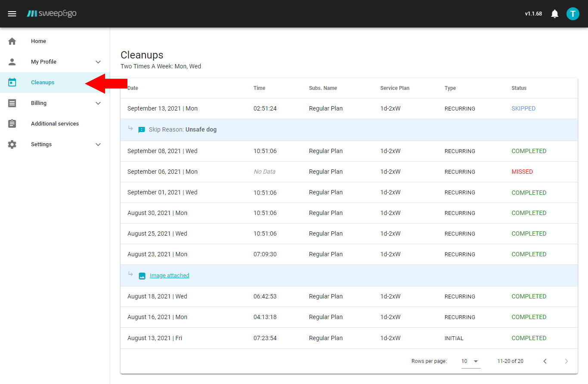This screenshot has height=384, width=588.
Task: Open the user avatar "T" menu
Action: pos(573,14)
